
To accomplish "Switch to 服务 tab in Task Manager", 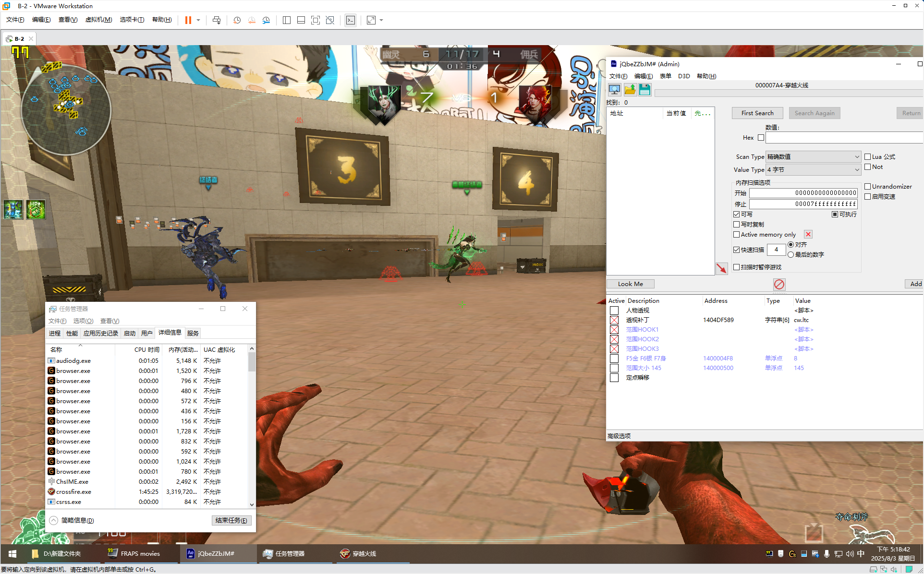I will [x=193, y=334].
